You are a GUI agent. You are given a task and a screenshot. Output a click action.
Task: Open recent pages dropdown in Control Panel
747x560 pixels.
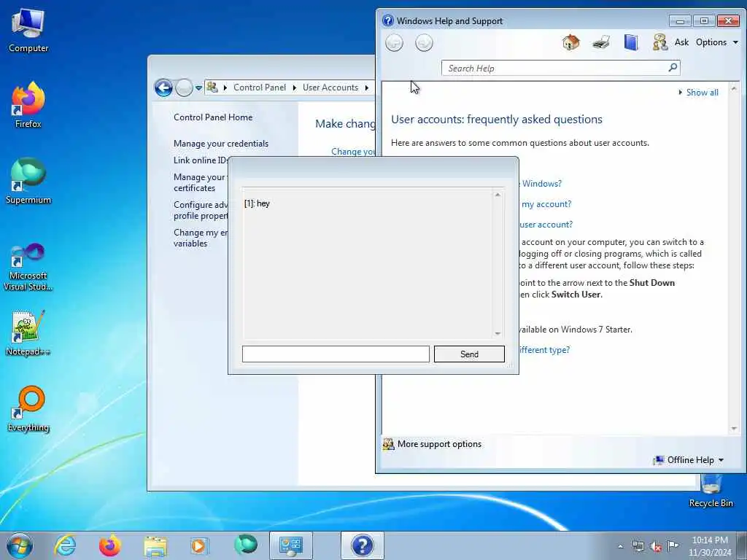pos(198,88)
